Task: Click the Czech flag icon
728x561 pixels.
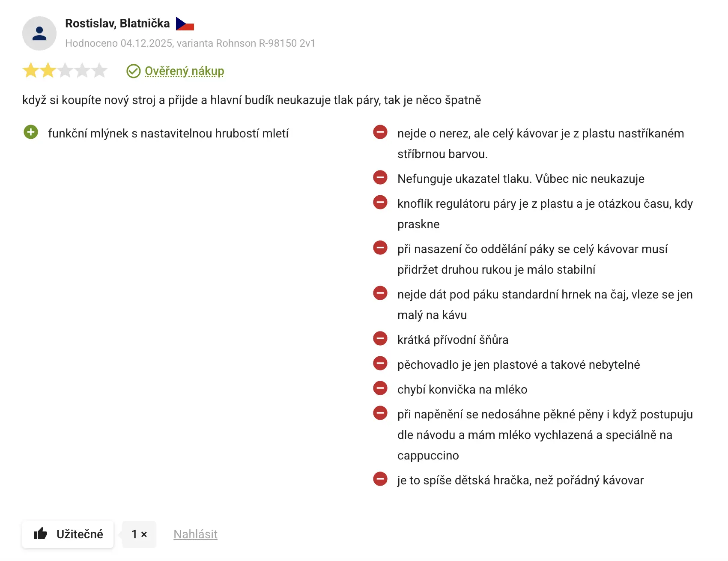Action: (x=185, y=24)
